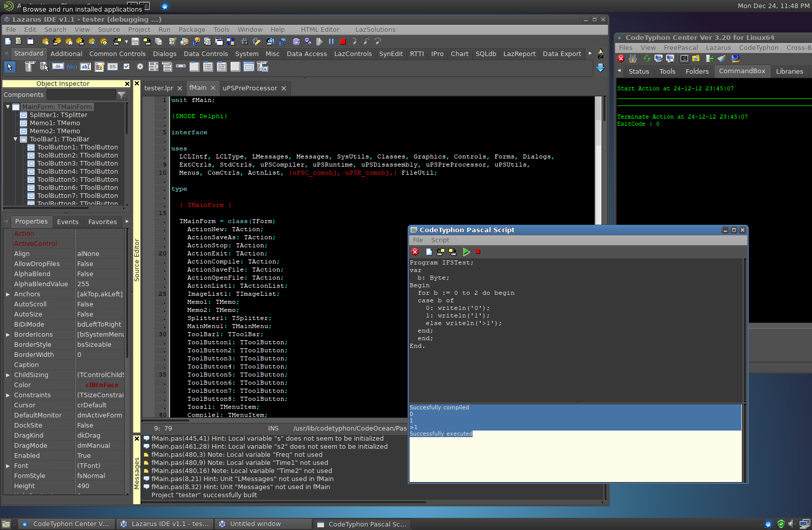The height and width of the screenshot is (530, 812).
Task: Click the cleaning brush icon in CodeTyphon Center
Action: 722,59
